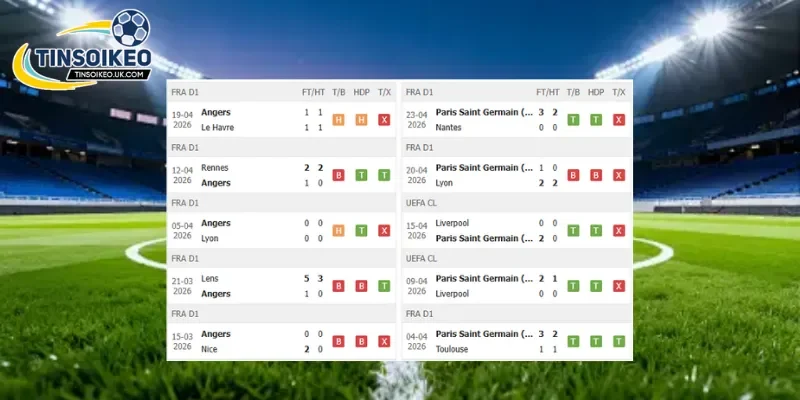800x400 pixels.
Task: Click FT/HT column header in Angers table
Action: 313,92
